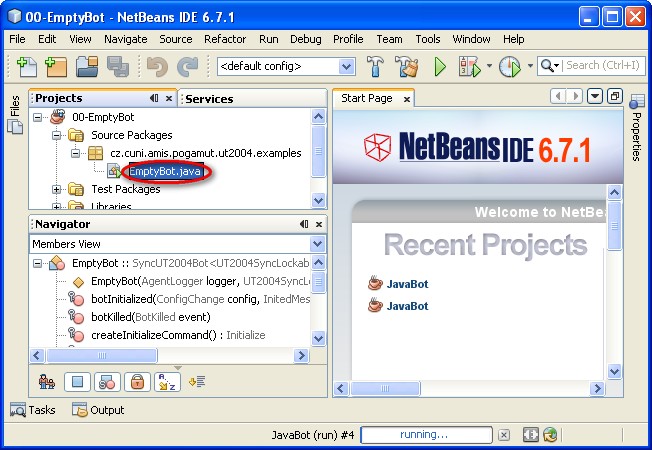The image size is (652, 450).
Task: Toggle Show Fields filter in Navigator
Action: (77, 382)
